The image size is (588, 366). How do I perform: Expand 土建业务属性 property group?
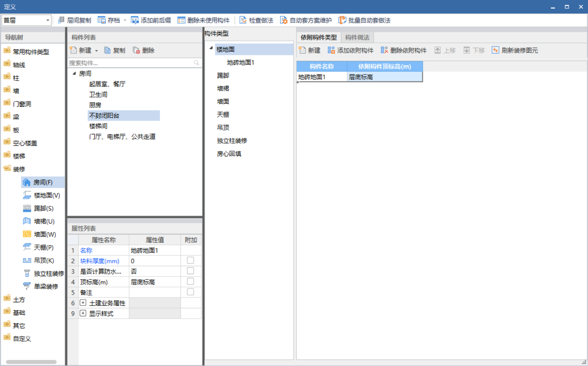click(x=83, y=303)
